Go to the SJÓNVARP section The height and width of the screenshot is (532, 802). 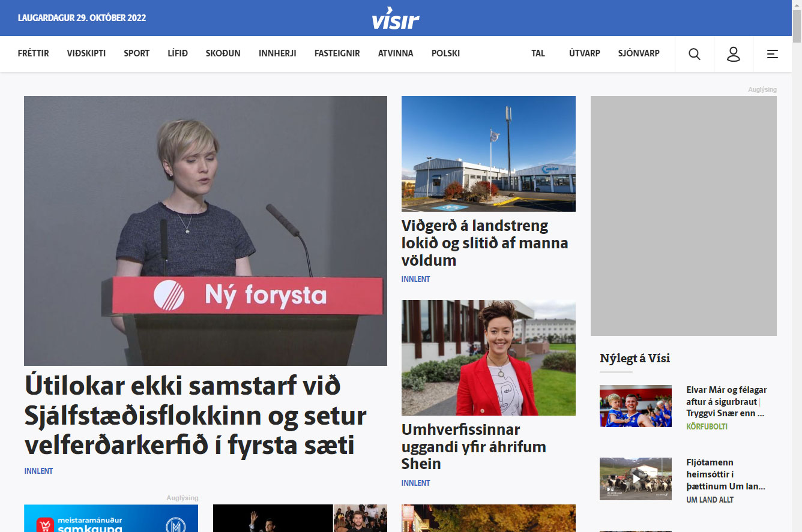[638, 53]
